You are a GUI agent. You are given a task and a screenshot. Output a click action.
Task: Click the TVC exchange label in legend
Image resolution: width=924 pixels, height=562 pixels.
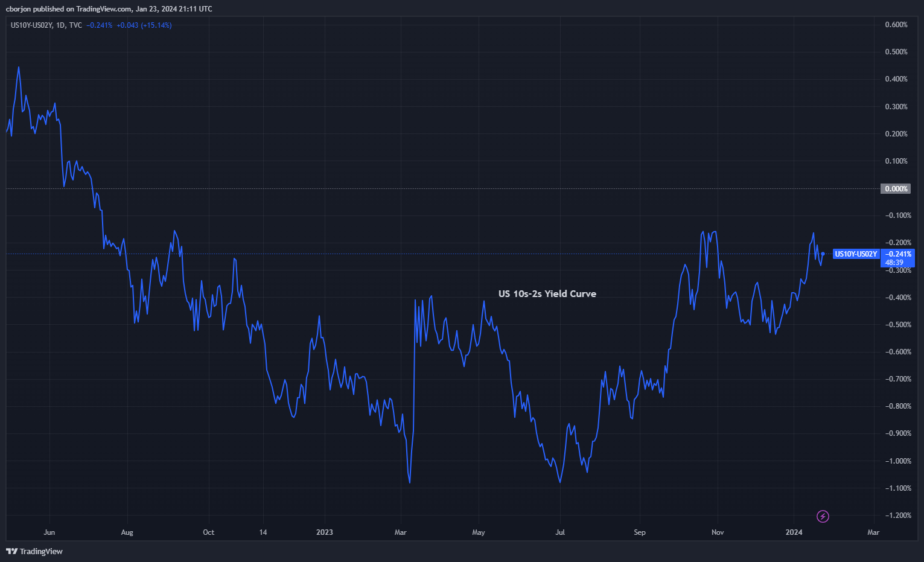(x=75, y=25)
